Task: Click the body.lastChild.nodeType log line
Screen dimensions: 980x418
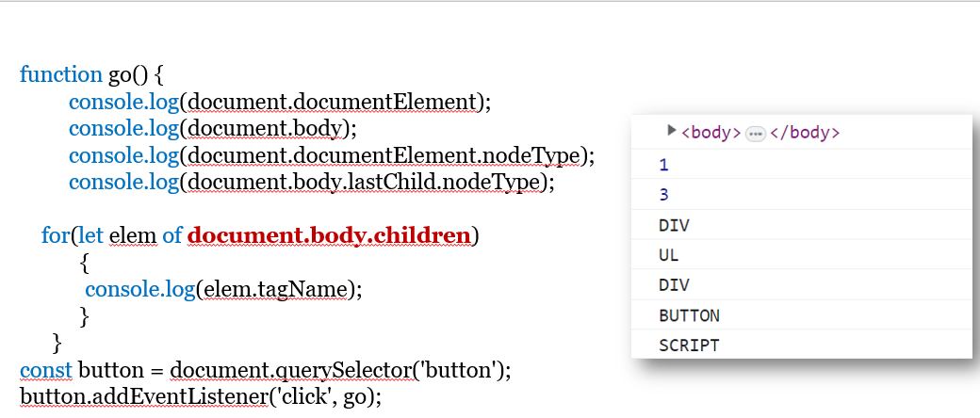Action: 311,181
